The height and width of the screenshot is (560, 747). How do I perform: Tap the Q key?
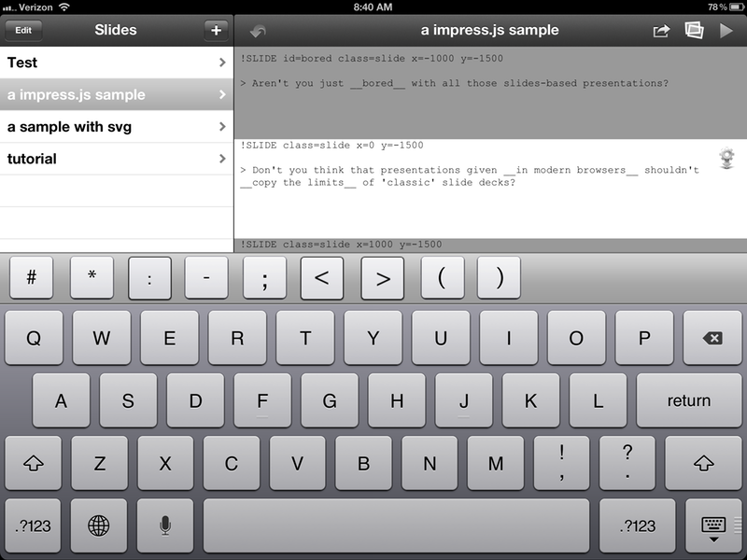[34, 338]
